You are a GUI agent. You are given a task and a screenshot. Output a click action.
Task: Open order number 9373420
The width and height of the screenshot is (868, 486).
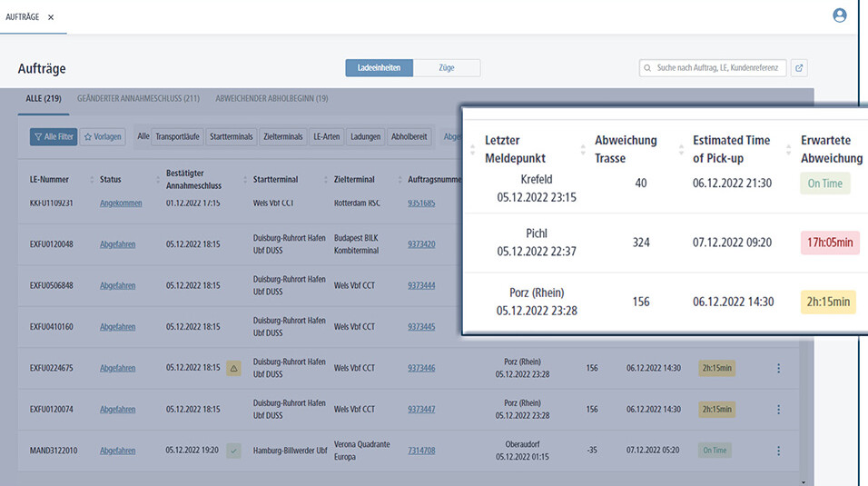(x=421, y=243)
